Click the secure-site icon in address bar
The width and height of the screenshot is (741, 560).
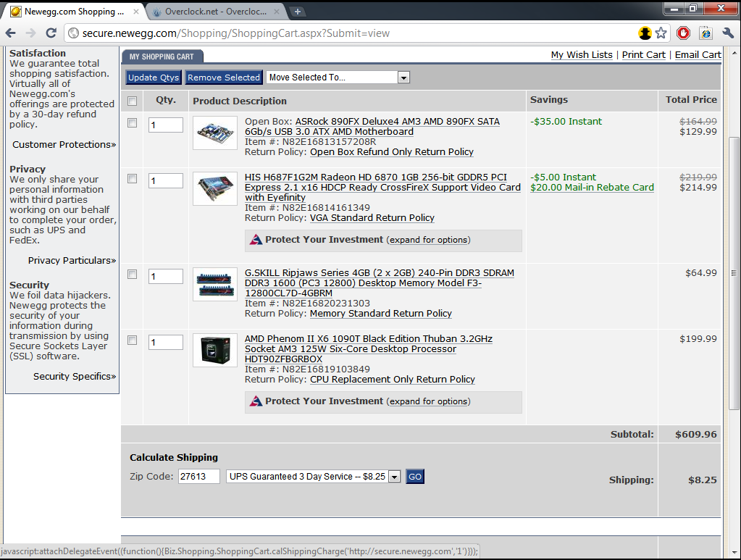point(73,33)
